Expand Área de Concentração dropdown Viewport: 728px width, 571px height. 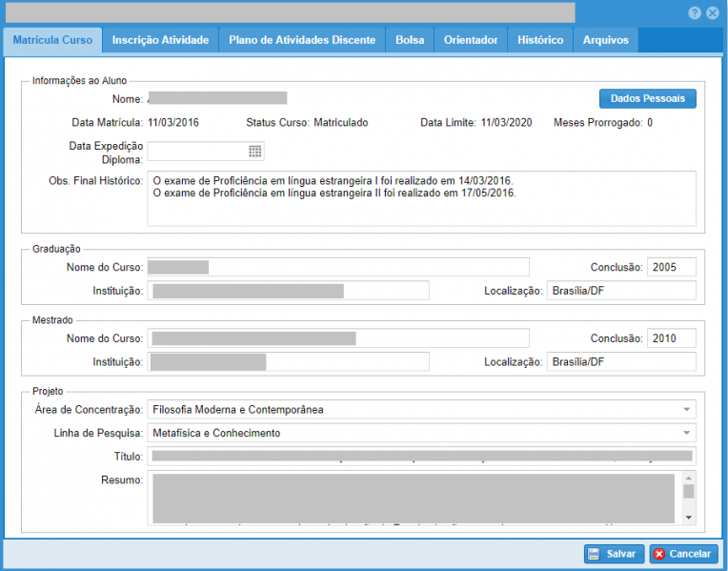click(x=686, y=410)
